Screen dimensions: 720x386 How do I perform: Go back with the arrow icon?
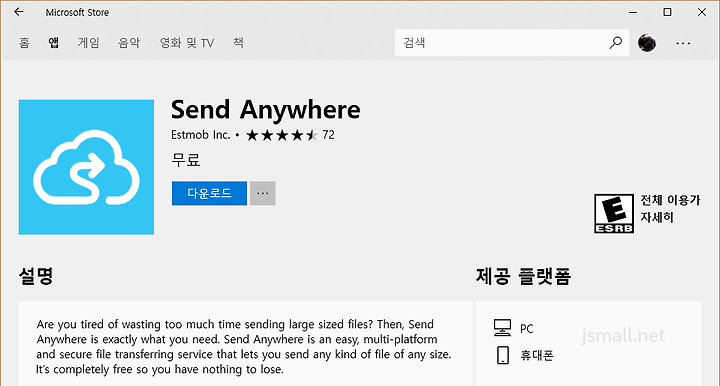click(x=19, y=12)
